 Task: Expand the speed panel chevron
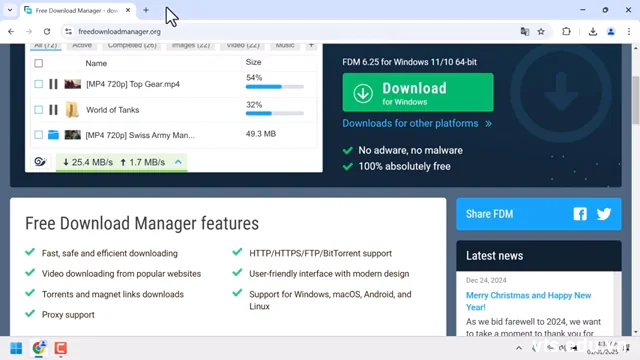(178, 162)
